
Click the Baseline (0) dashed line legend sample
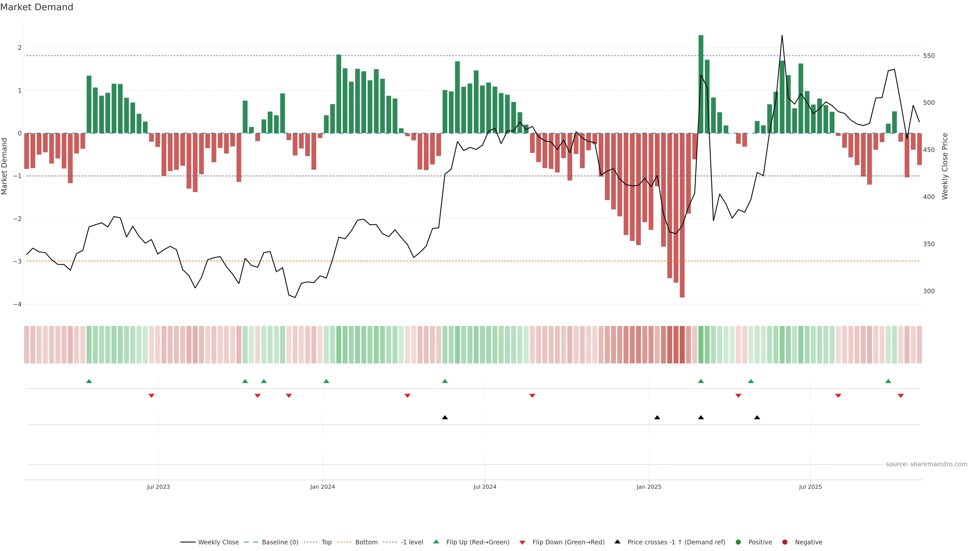point(251,542)
